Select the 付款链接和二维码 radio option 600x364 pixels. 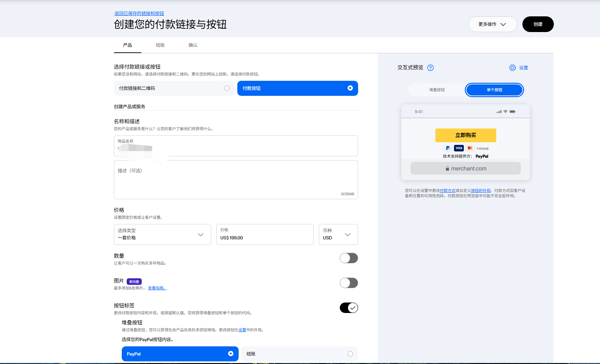click(174, 88)
